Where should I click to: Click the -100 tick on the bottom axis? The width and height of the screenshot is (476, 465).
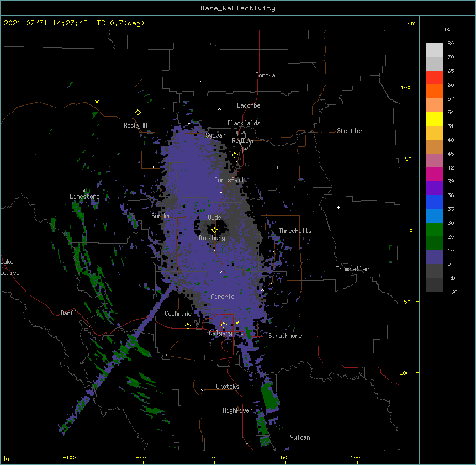[69, 458]
